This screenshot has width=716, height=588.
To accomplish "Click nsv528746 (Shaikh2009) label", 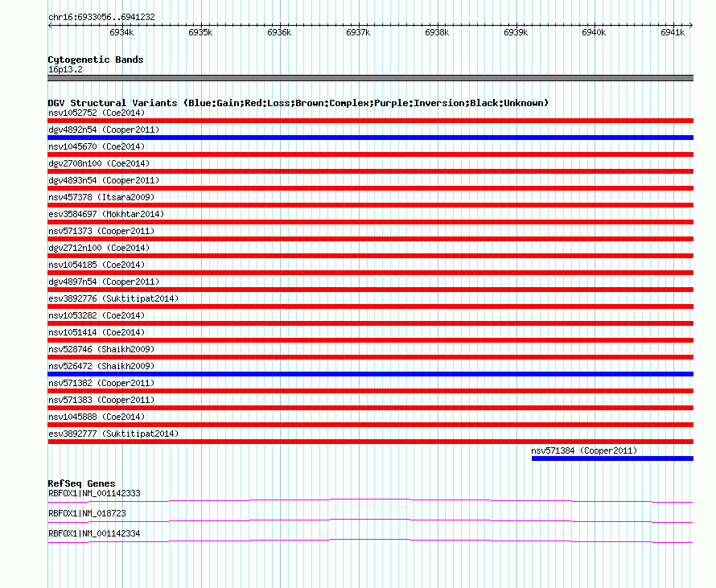I will tap(101, 349).
